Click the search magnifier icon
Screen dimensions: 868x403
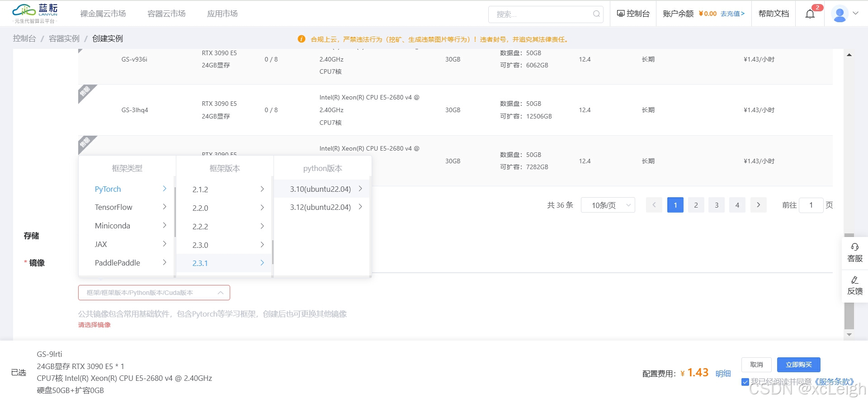[x=596, y=14]
